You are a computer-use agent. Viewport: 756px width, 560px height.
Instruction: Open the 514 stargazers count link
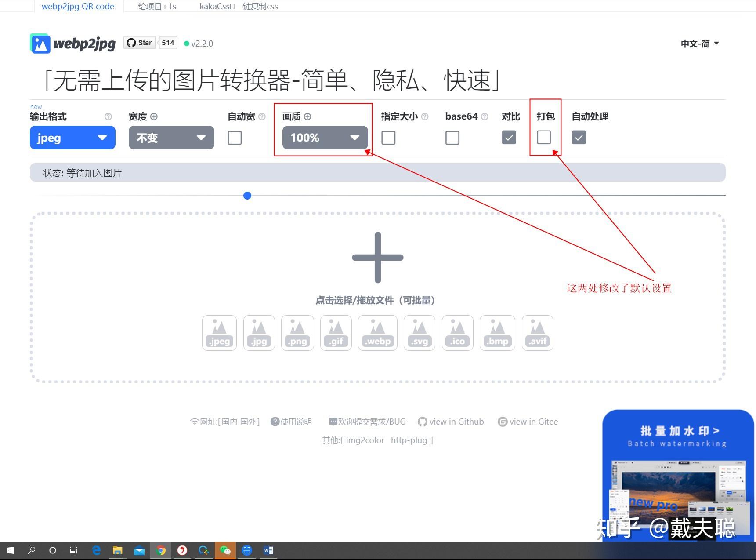[x=168, y=43]
